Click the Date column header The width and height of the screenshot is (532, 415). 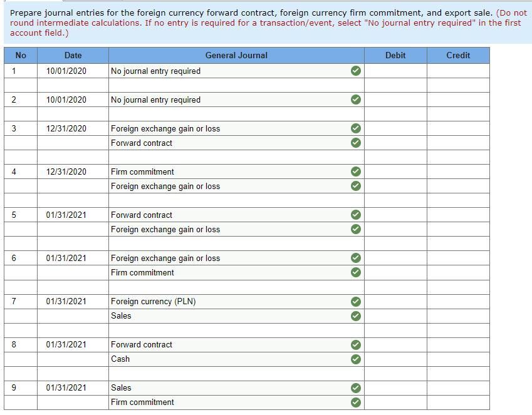click(73, 55)
